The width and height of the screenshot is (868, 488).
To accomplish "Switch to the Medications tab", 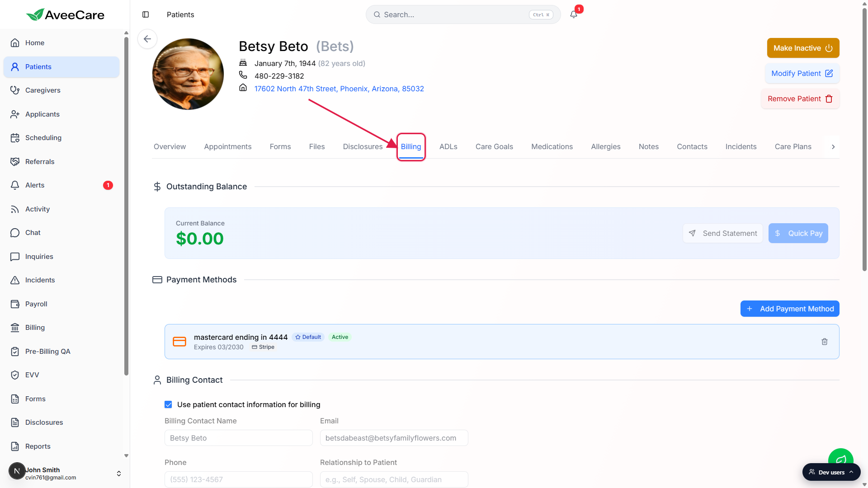I will [x=552, y=147].
